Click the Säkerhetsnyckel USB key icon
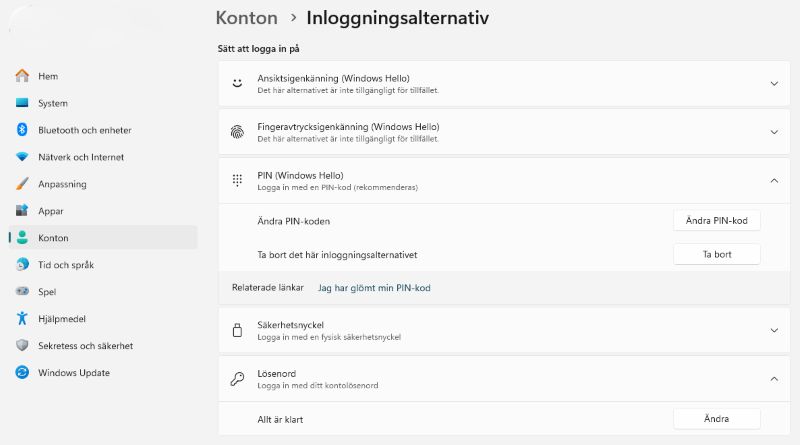Image resolution: width=800 pixels, height=445 pixels. (x=237, y=330)
